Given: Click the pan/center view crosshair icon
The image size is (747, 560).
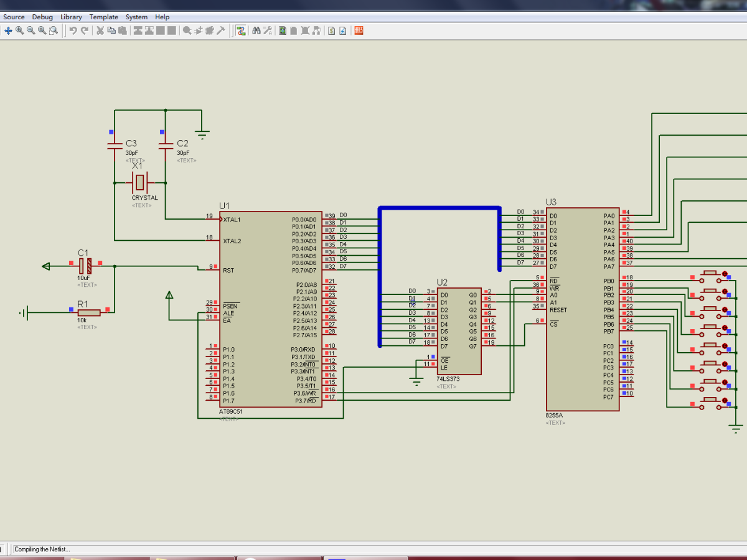Looking at the screenshot, I should click(x=8, y=30).
